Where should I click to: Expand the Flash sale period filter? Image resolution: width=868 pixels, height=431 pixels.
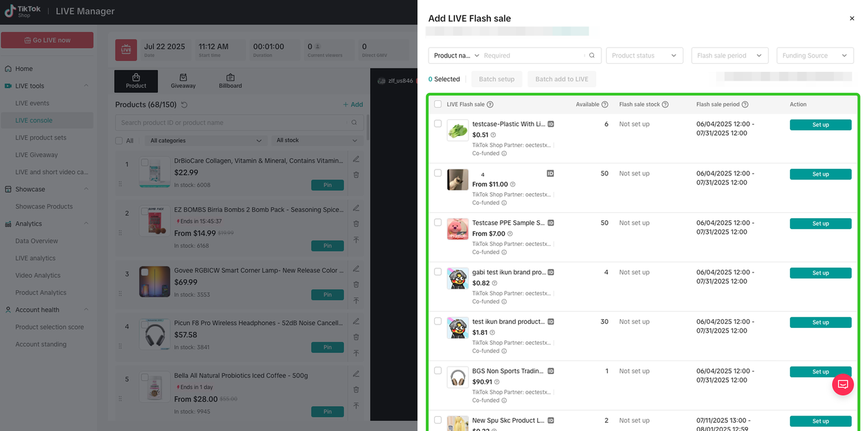(x=730, y=56)
